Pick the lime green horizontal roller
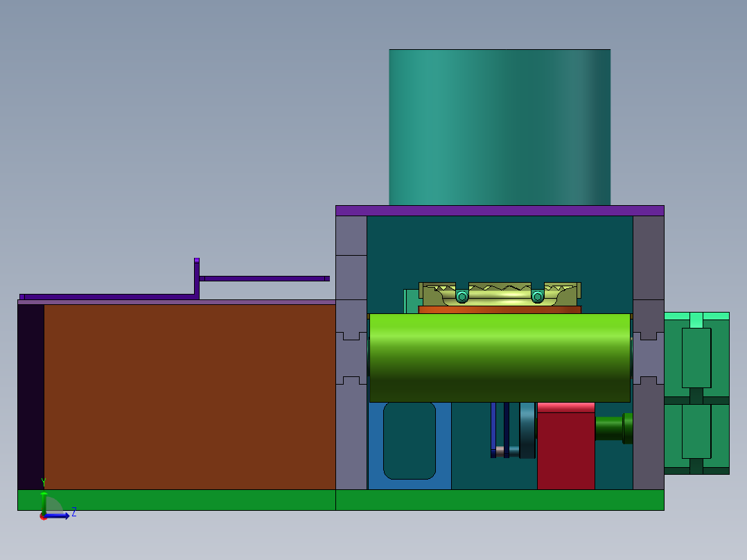The height and width of the screenshot is (560, 747). tap(500, 358)
